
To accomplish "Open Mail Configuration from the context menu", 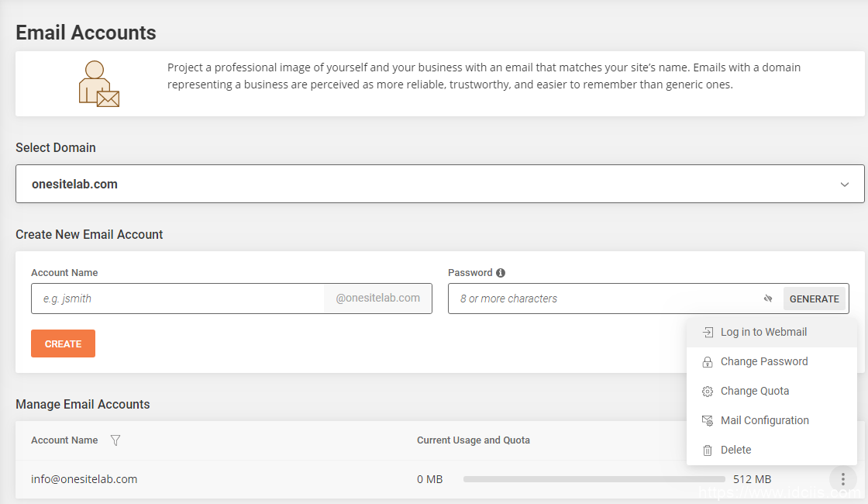I will coord(764,420).
